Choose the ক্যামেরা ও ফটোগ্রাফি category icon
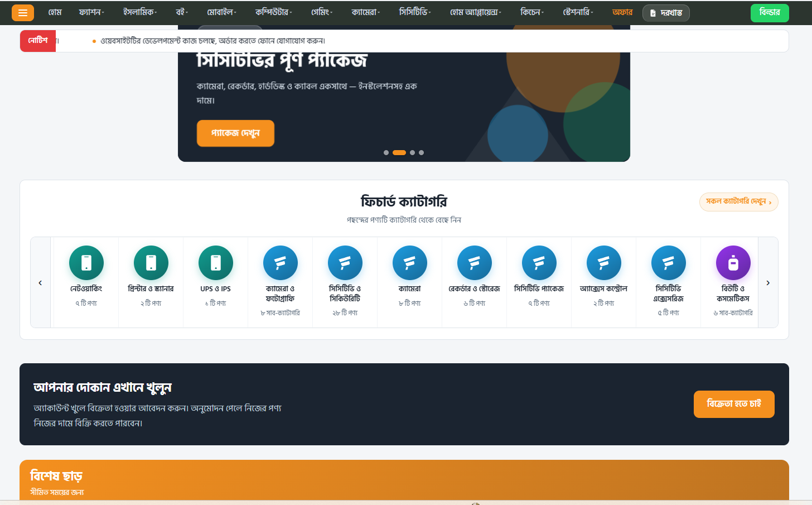This screenshot has height=505, width=812. click(281, 263)
